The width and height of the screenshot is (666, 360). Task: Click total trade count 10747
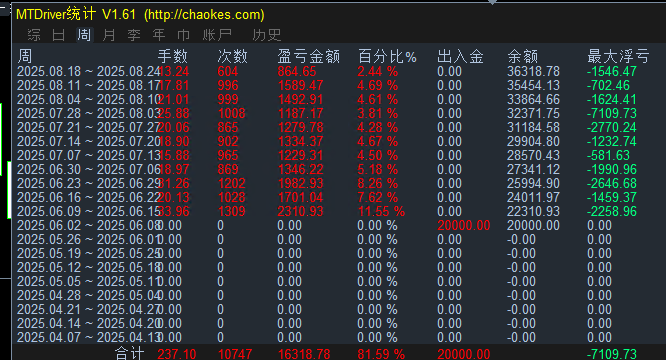point(235,354)
